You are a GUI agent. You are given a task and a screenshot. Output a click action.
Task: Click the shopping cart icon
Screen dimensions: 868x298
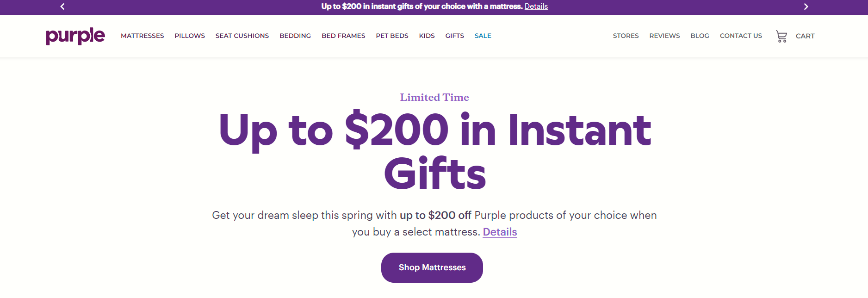781,36
